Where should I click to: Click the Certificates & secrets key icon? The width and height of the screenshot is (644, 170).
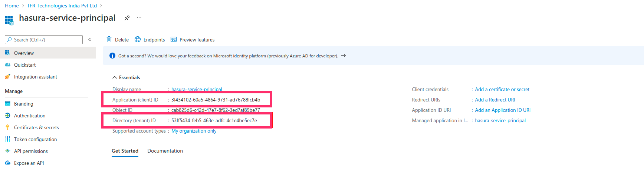click(7, 127)
